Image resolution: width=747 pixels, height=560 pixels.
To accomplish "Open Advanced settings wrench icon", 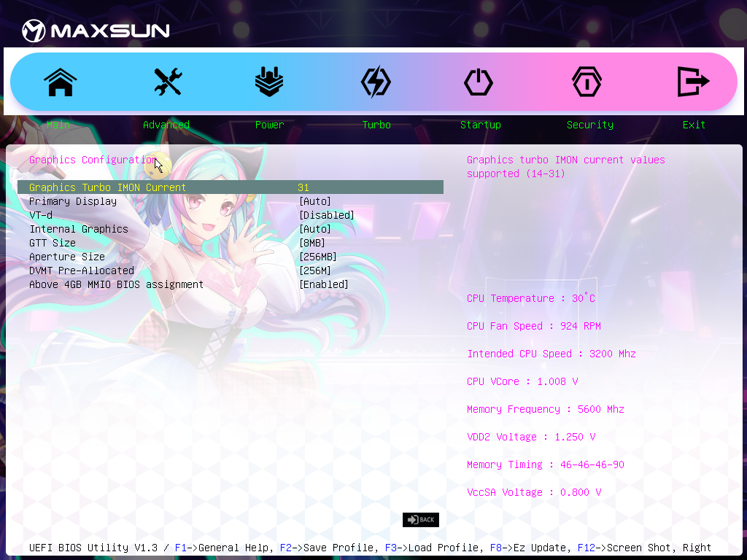I will (x=168, y=82).
